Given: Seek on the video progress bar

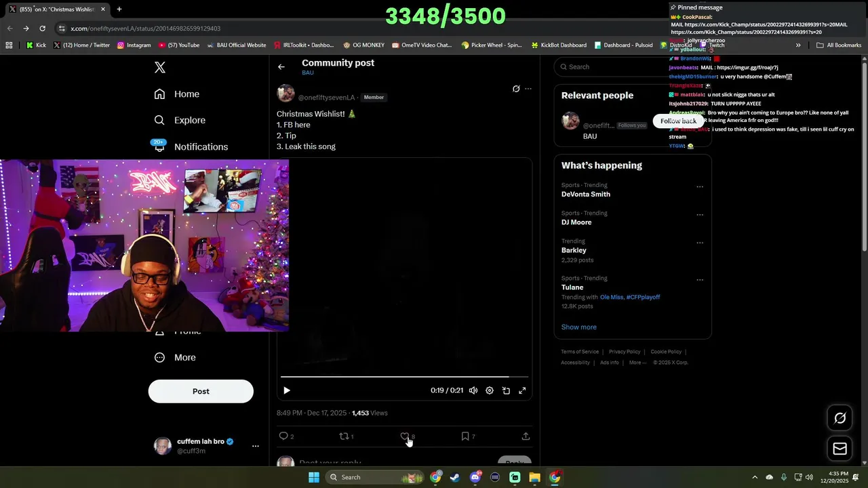Looking at the screenshot, I should [404, 376].
